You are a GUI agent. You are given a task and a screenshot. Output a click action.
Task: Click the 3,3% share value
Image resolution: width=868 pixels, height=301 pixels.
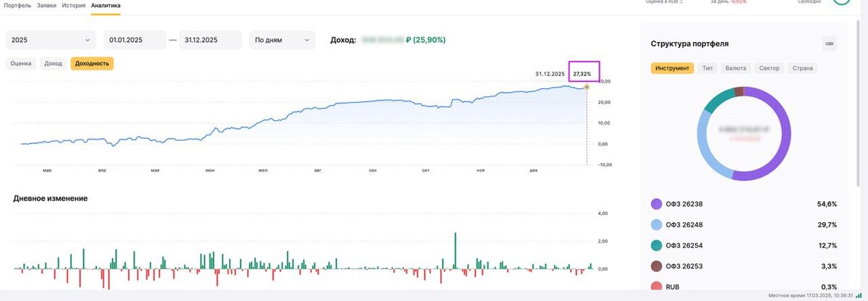[x=828, y=266]
